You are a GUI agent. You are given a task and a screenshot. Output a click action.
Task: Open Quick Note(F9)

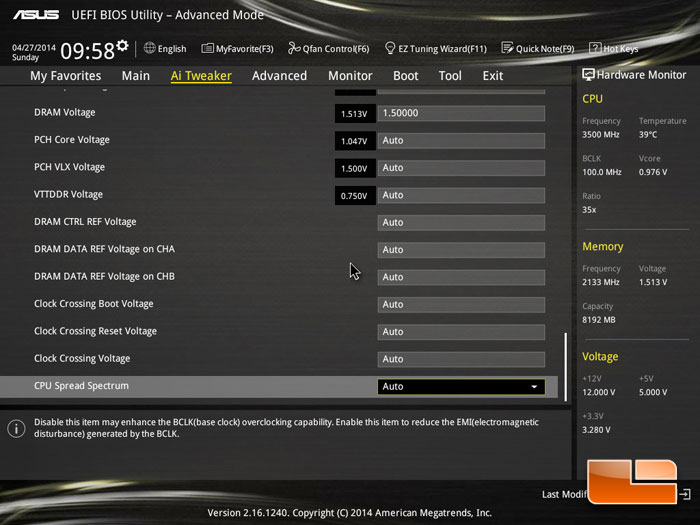tap(538, 49)
